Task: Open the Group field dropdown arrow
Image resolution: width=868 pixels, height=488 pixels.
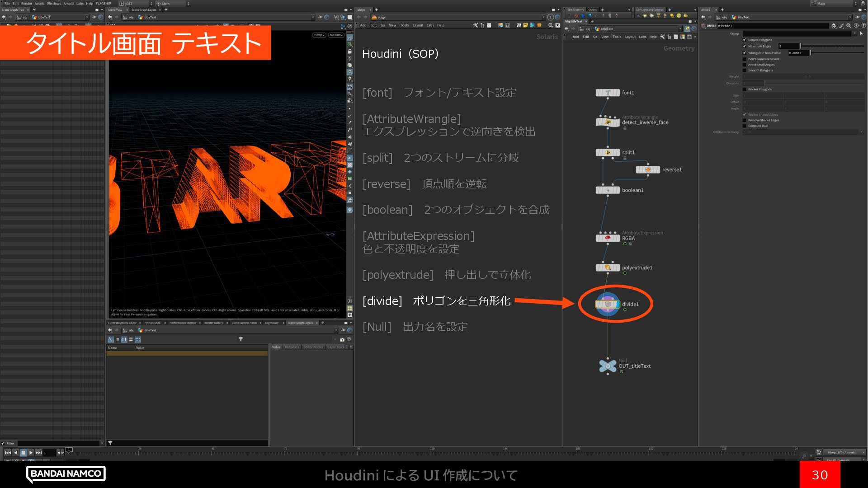Action: (x=854, y=33)
